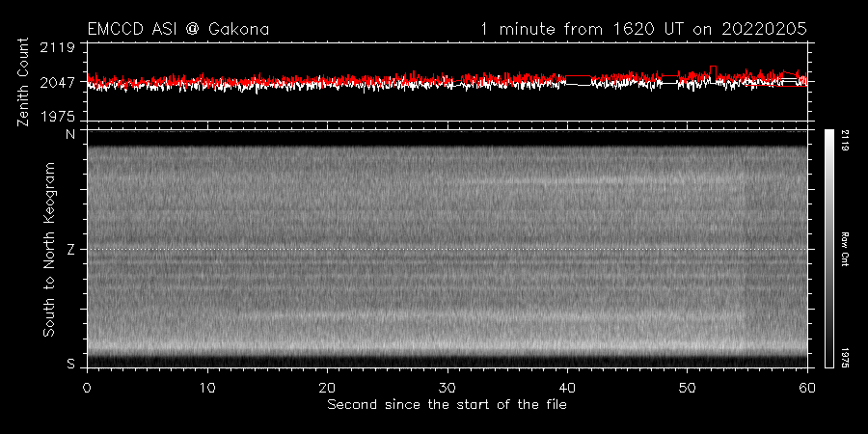Click the "South to North Keogram" axis label
The image size is (868, 434).
[49, 249]
